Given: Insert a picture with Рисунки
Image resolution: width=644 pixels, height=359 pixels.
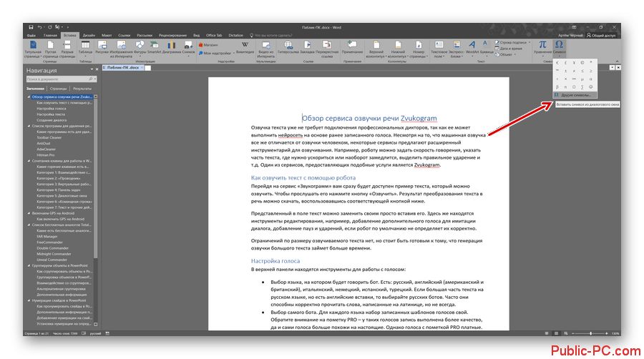Looking at the screenshot, I should (x=102, y=47).
